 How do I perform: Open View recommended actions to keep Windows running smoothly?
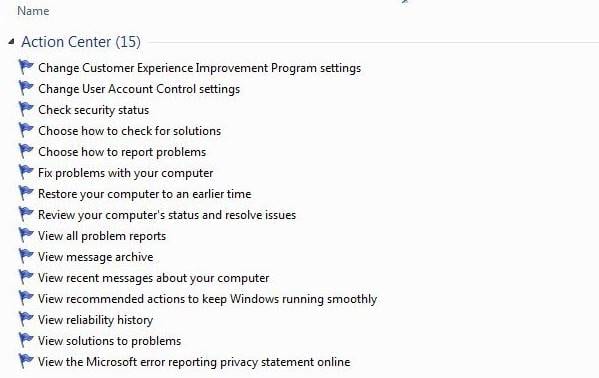pos(207,299)
